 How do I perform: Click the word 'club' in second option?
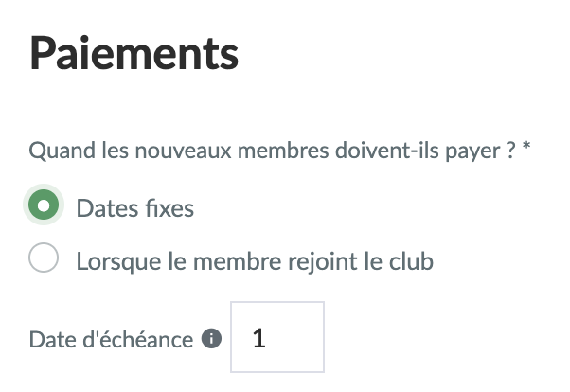pyautogui.click(x=411, y=261)
